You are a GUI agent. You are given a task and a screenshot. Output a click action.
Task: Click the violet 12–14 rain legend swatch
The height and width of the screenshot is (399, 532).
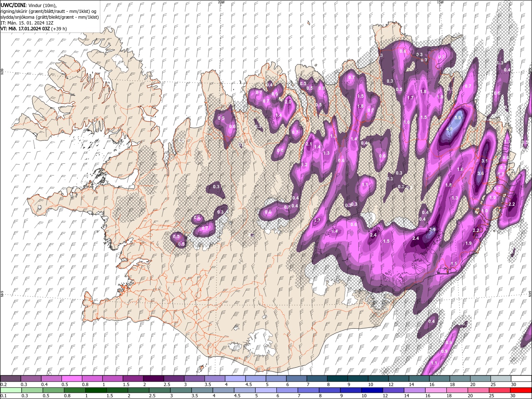pyautogui.click(x=394, y=390)
